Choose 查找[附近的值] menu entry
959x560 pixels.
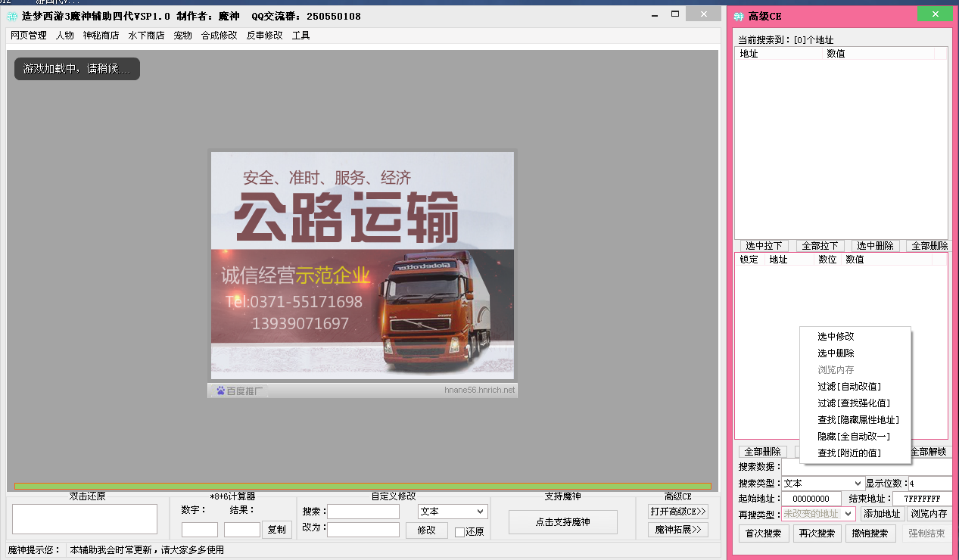click(x=855, y=453)
